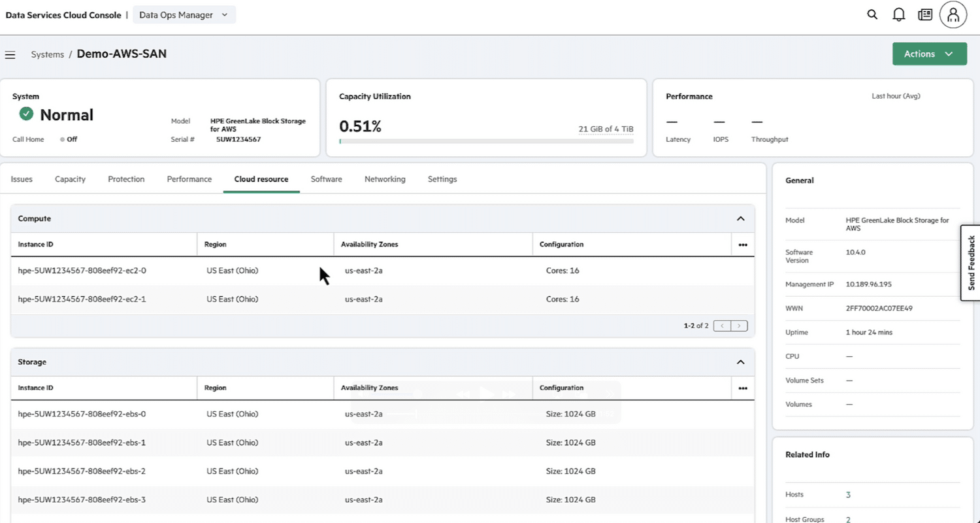Collapse the Compute section
The image size is (980, 523).
[741, 218]
